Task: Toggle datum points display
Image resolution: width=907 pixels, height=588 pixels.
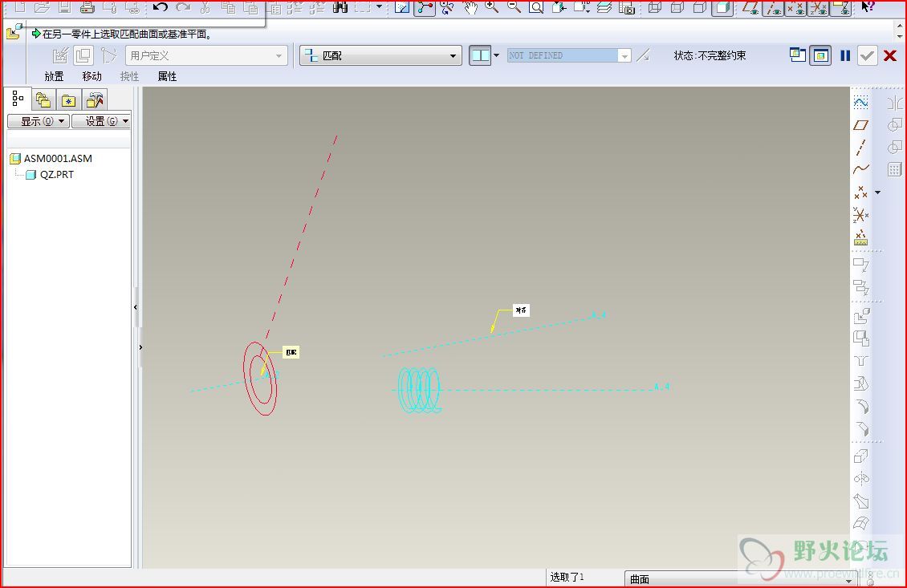Action: 795,7
